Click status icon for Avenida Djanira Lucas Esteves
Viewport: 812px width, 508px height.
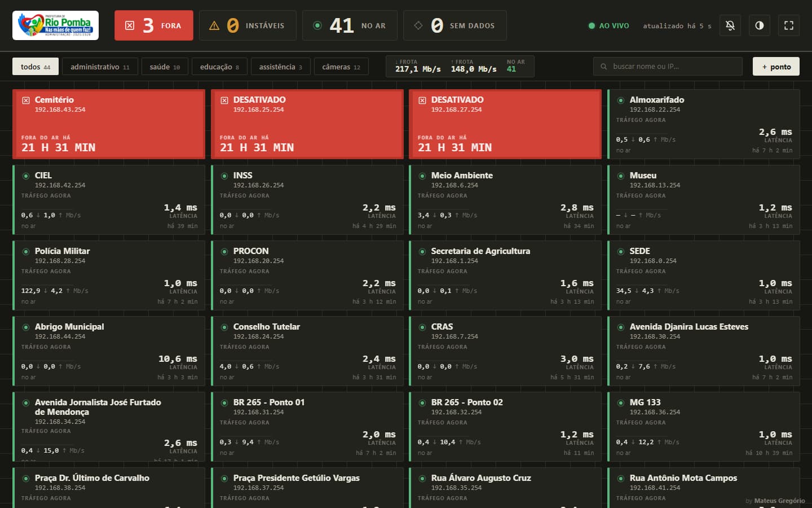(621, 327)
